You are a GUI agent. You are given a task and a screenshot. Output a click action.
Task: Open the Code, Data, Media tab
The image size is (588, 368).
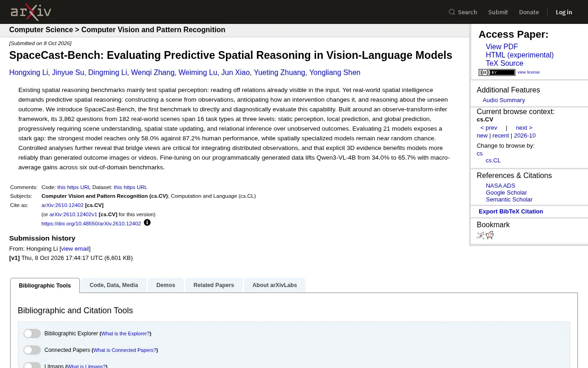[x=114, y=285]
